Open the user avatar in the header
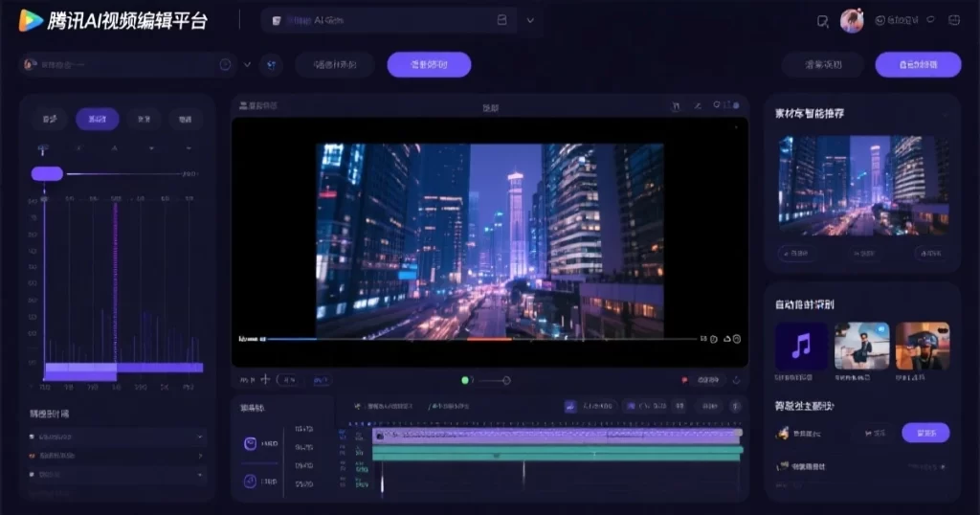Viewport: 980px width, 515px height. point(852,20)
